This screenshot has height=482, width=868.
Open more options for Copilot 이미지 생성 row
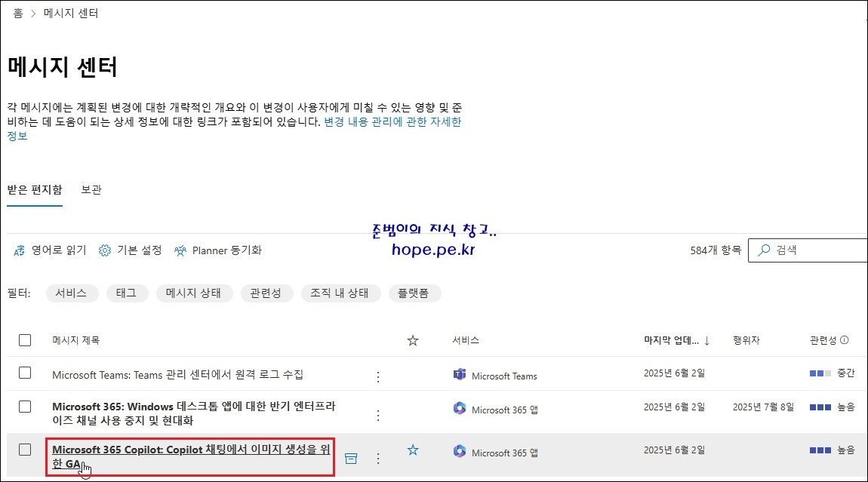point(378,458)
